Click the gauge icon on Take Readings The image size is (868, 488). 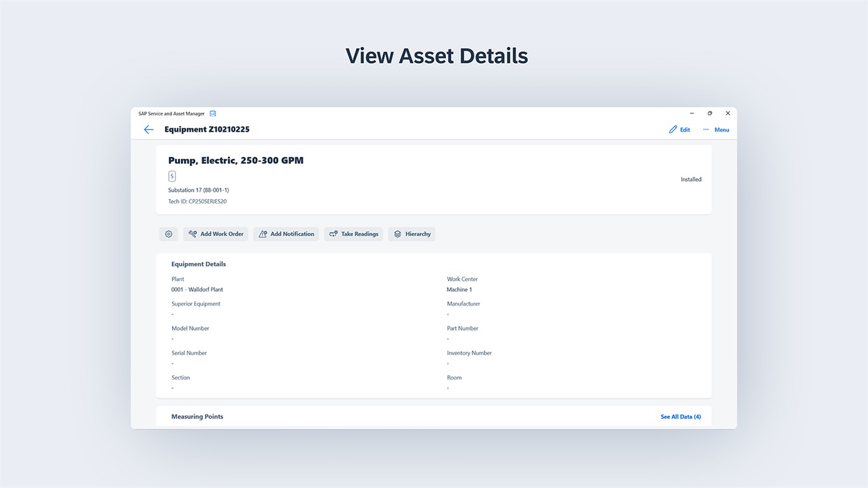[333, 234]
